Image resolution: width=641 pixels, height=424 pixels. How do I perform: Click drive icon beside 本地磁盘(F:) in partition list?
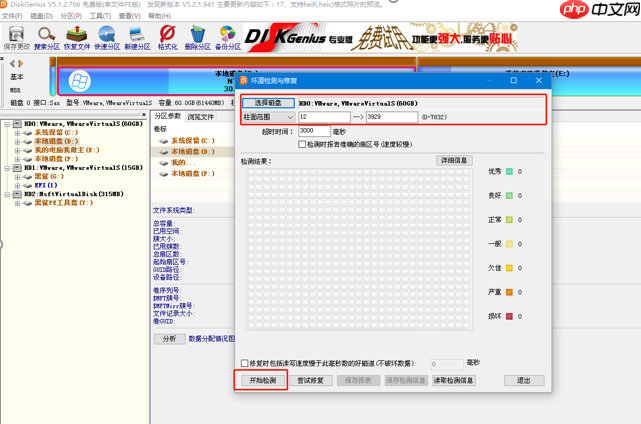pyautogui.click(x=164, y=174)
